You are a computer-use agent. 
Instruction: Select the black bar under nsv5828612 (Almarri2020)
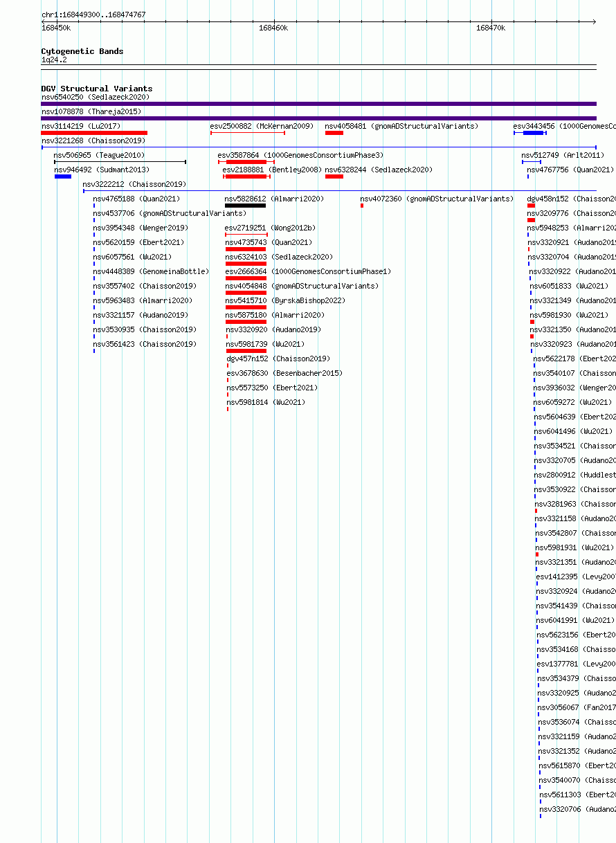click(246, 206)
